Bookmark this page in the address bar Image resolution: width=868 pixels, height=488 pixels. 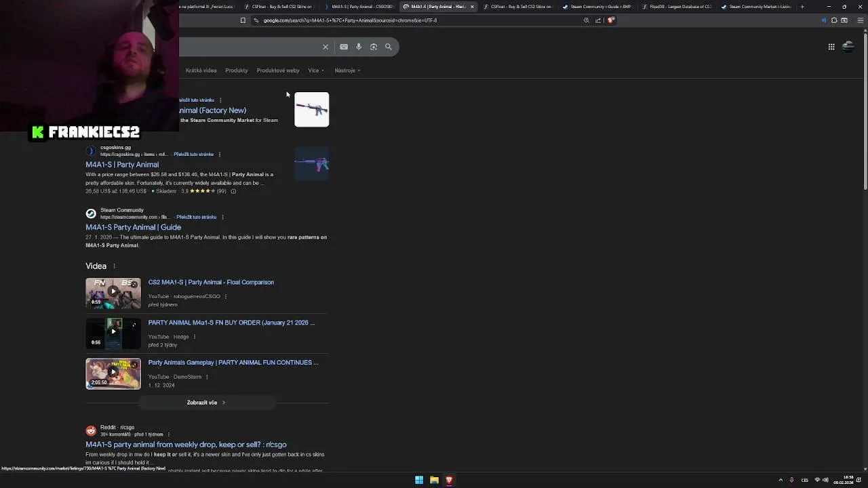pos(243,20)
